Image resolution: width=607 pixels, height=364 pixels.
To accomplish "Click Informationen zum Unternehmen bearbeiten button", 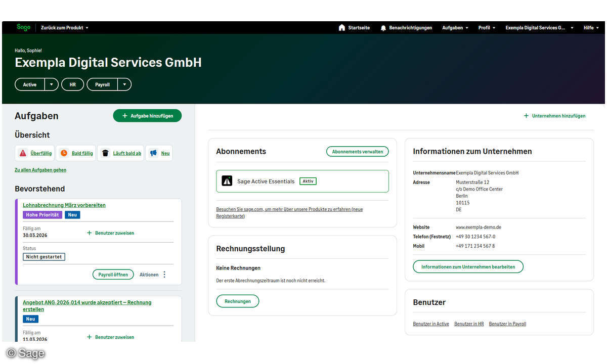I will coord(468,266).
